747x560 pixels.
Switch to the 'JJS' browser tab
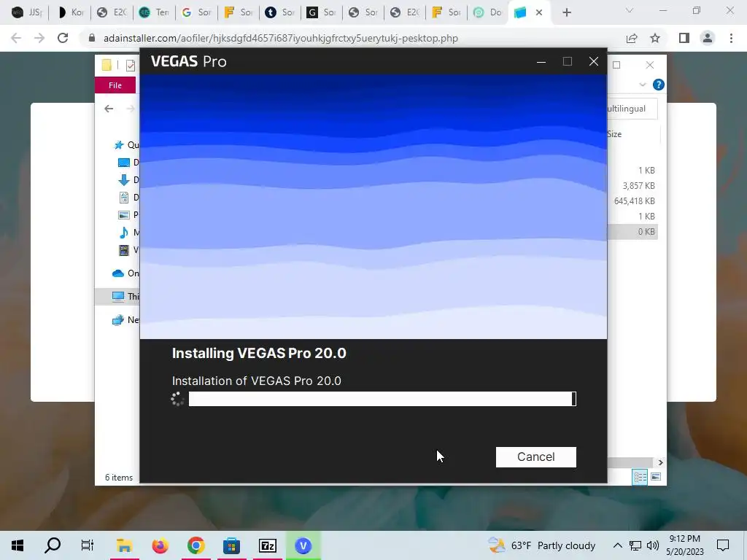(27, 12)
